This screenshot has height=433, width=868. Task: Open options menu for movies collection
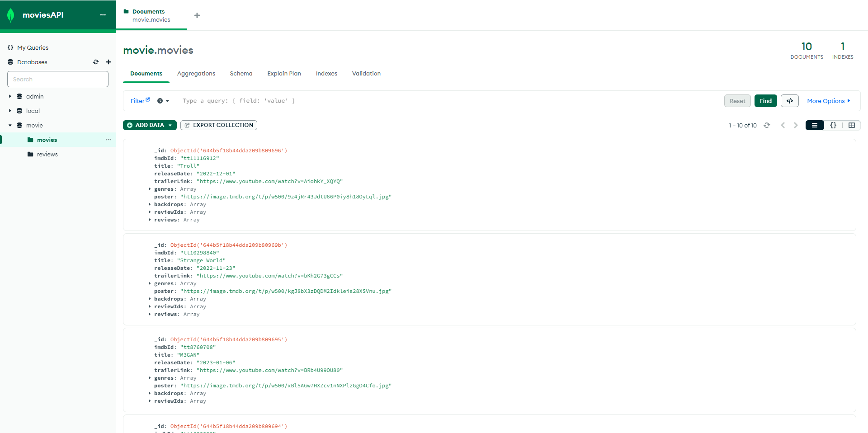[x=108, y=140]
